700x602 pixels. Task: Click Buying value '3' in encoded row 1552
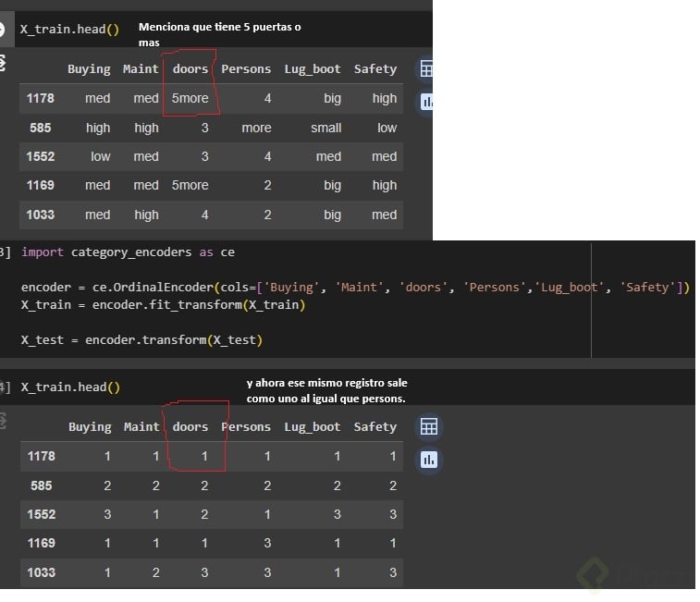point(107,514)
